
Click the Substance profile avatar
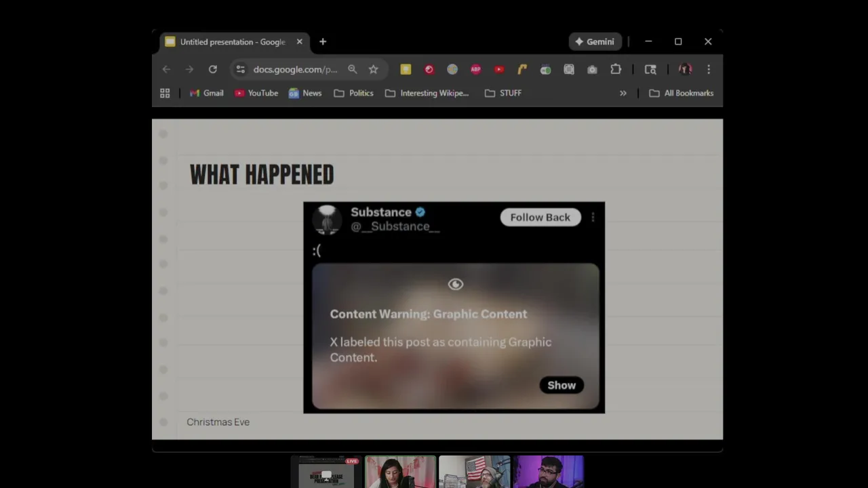(328, 220)
